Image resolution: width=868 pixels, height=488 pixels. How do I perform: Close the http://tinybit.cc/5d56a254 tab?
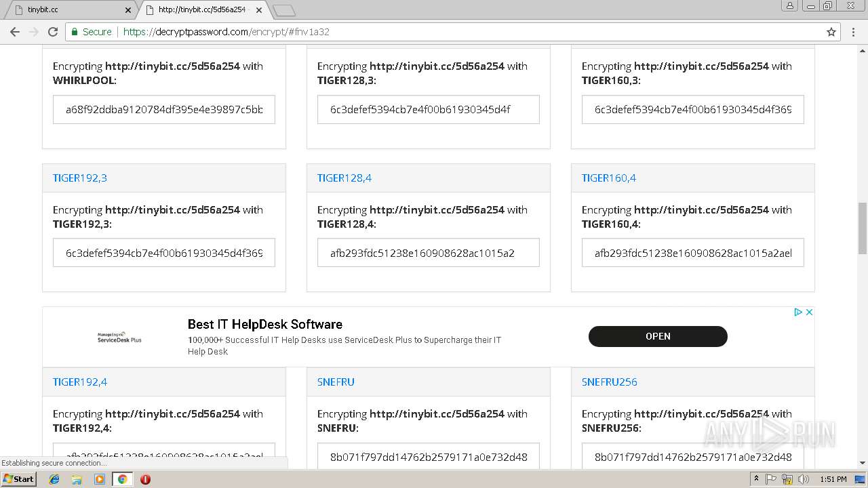click(x=259, y=10)
